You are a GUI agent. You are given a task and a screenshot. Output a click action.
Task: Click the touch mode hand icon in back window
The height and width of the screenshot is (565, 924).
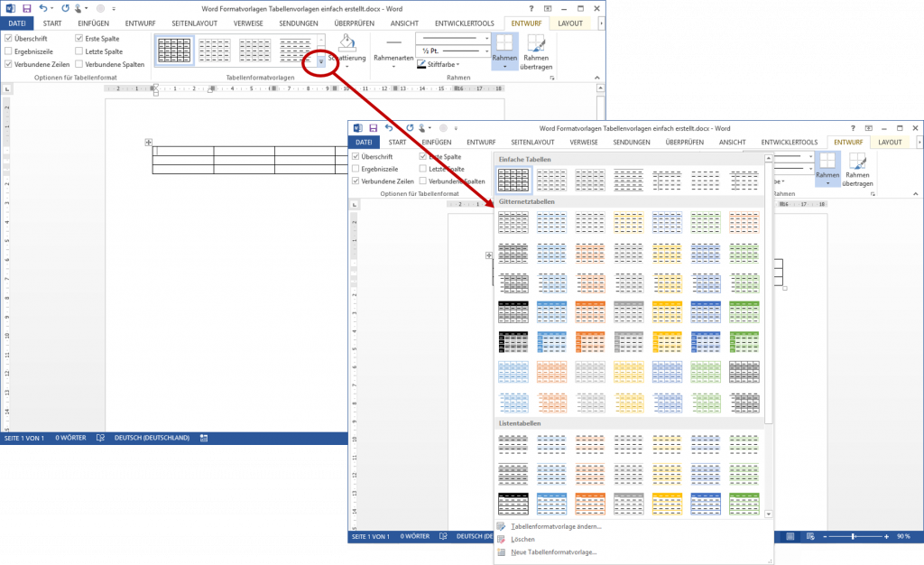[x=78, y=8]
